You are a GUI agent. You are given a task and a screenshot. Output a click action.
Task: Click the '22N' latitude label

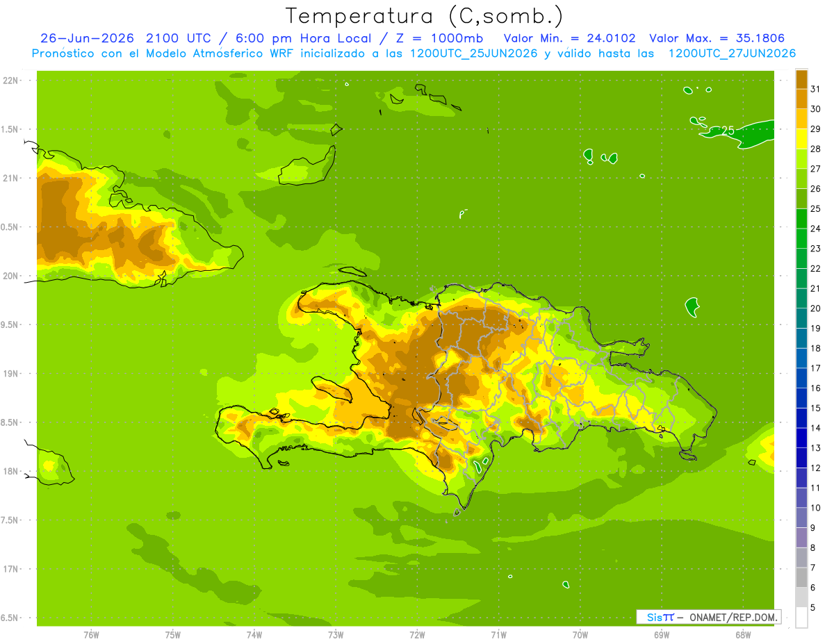pos(10,81)
